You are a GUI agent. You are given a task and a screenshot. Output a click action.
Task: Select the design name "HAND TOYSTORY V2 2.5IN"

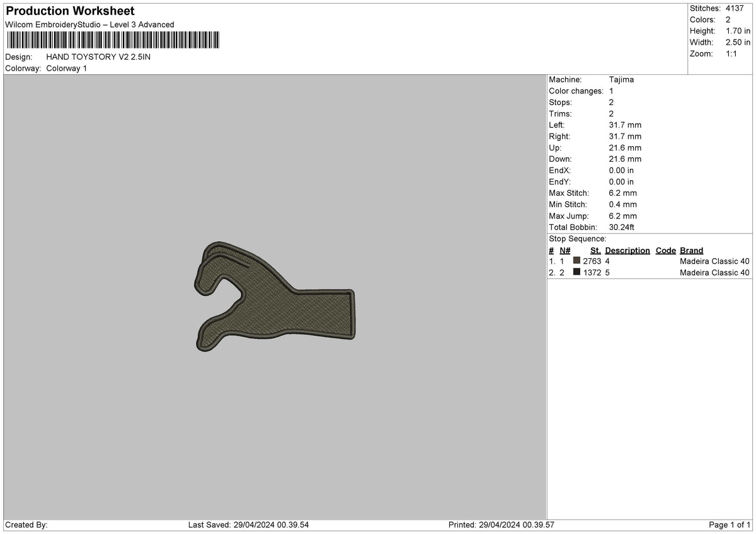tap(98, 57)
